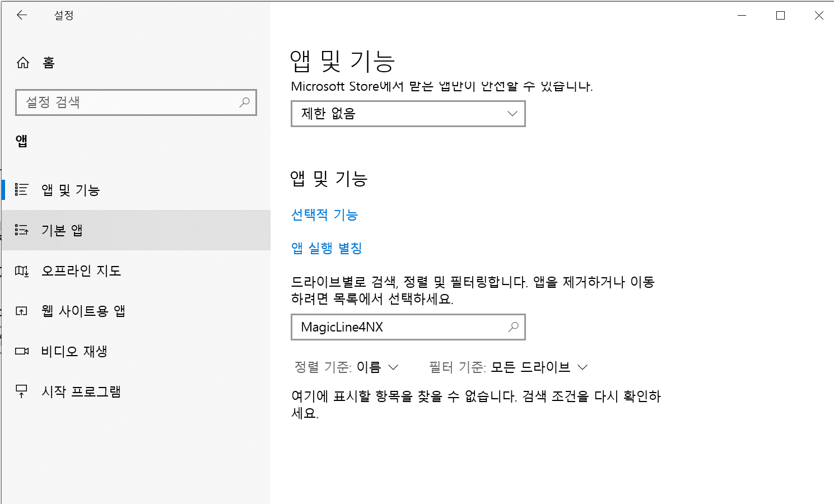The height and width of the screenshot is (504, 834).
Task: Open 앱 실행 별칭 link
Action: pos(327,248)
